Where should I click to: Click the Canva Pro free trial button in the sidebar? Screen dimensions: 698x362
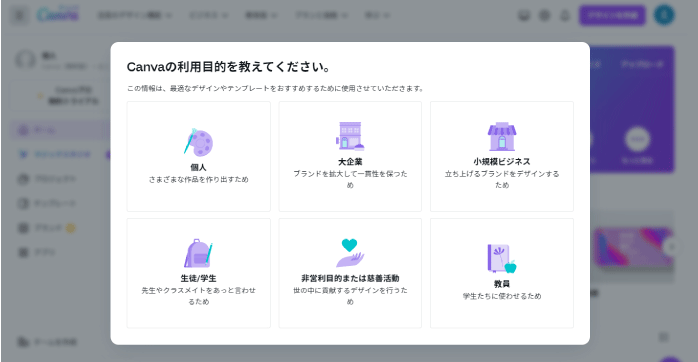[59, 95]
